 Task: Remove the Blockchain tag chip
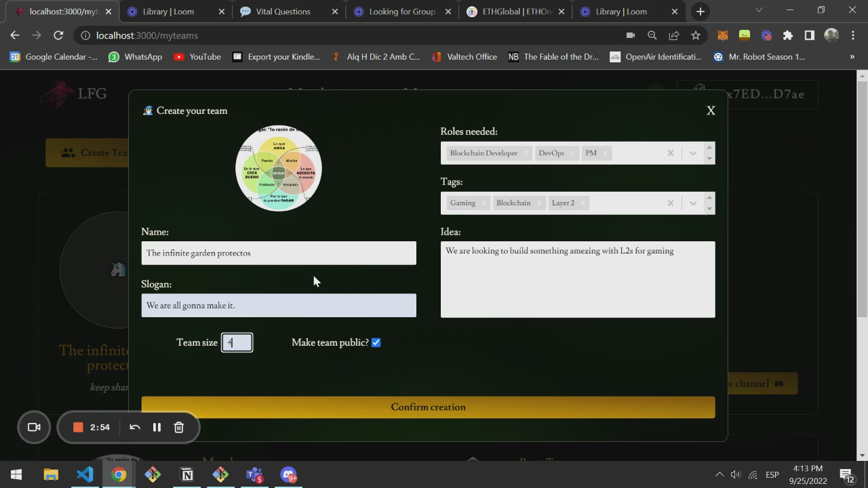[x=538, y=203]
